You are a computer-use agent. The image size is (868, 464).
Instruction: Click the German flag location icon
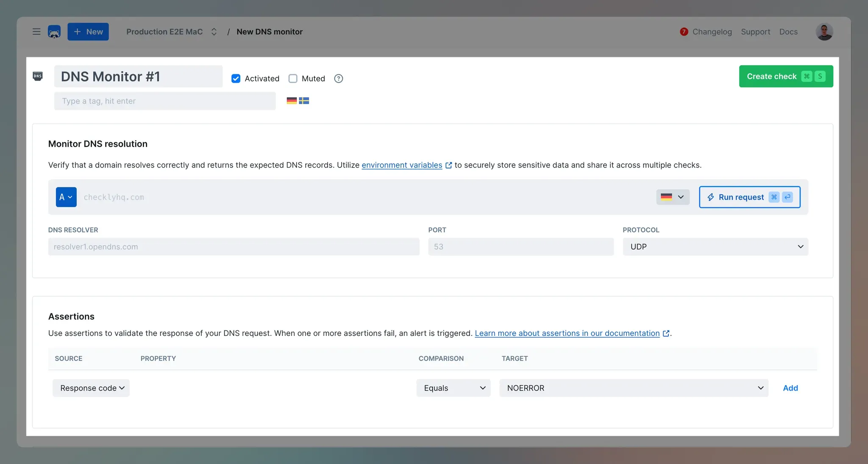[292, 101]
